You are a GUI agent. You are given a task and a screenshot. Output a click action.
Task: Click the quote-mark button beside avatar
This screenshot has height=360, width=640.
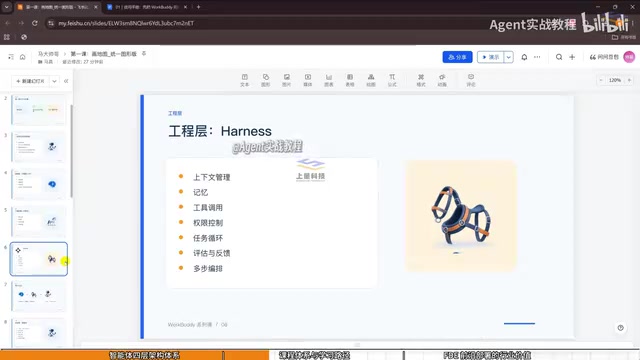(604, 57)
